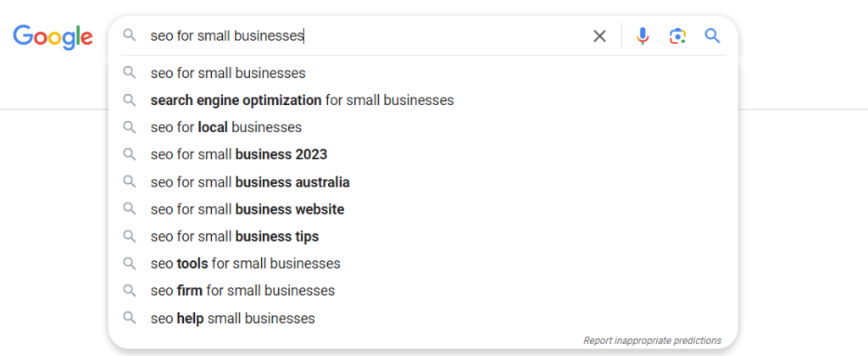868x356 pixels.
Task: Select "seo help small businesses" suggestion
Action: [232, 319]
